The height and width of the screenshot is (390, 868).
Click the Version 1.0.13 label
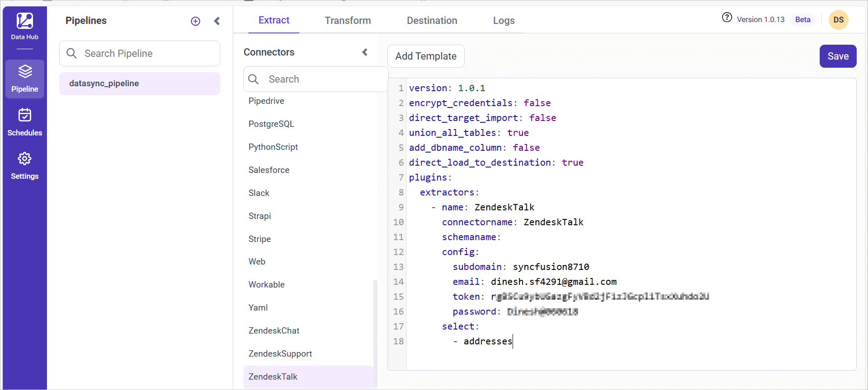pyautogui.click(x=761, y=19)
